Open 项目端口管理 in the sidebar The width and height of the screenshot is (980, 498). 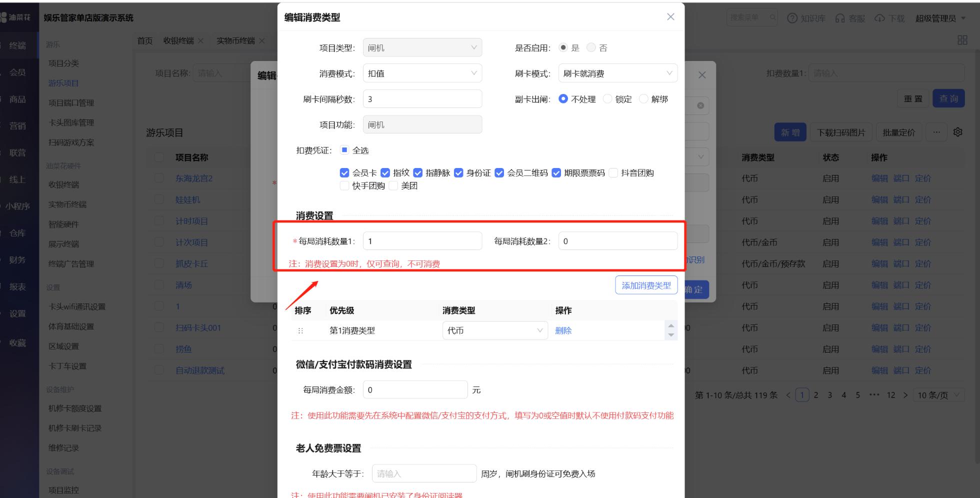71,103
